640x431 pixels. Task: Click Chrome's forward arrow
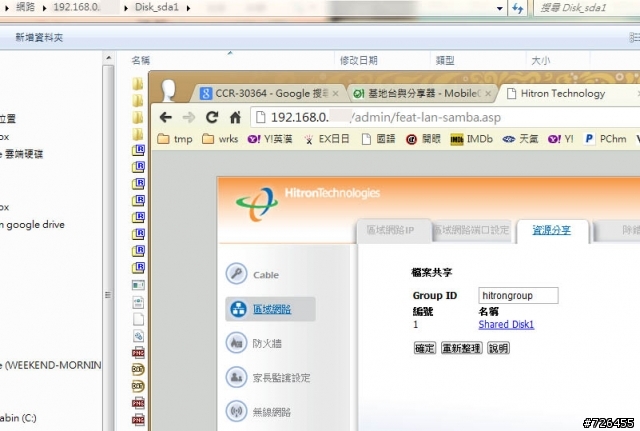[189, 118]
